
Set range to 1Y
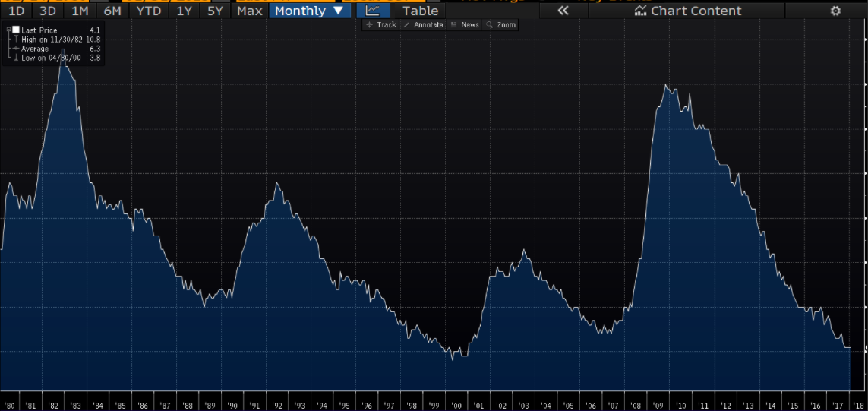coord(183,11)
